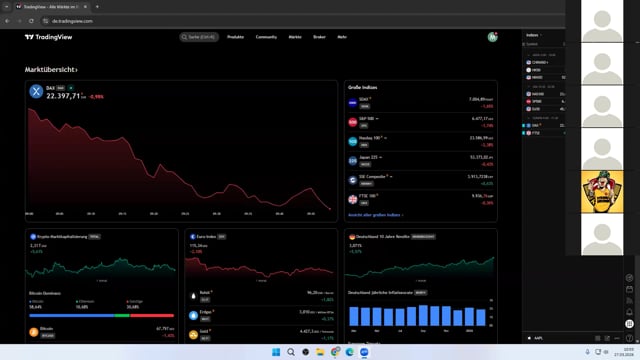Open Deutschland jährliche Inflationsrate title
640x360 pixels.
pos(380,293)
